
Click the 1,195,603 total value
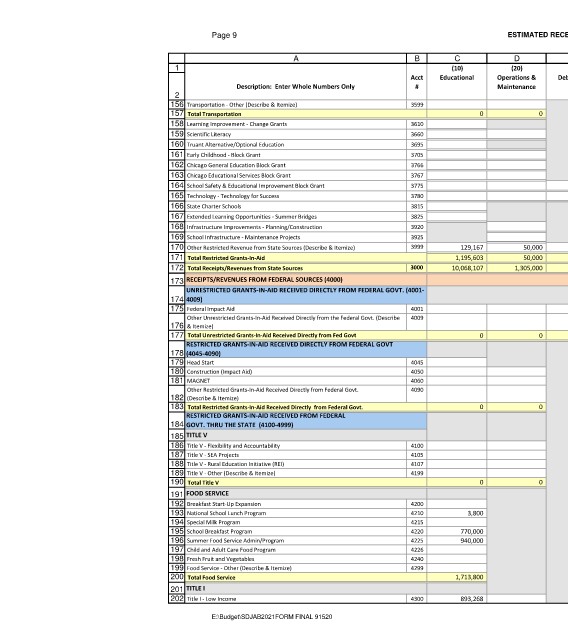(469, 258)
